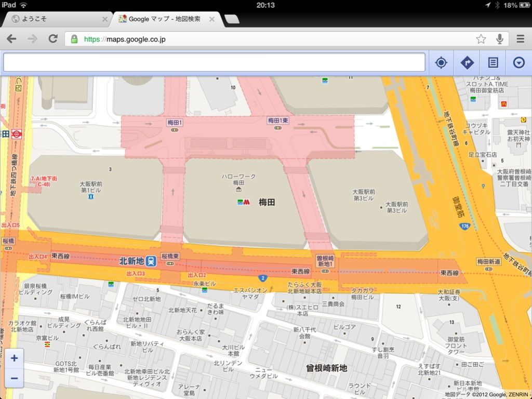Viewport: 532px width, 399px height.
Task: Select the 永楽ビル label
Action: point(205,284)
